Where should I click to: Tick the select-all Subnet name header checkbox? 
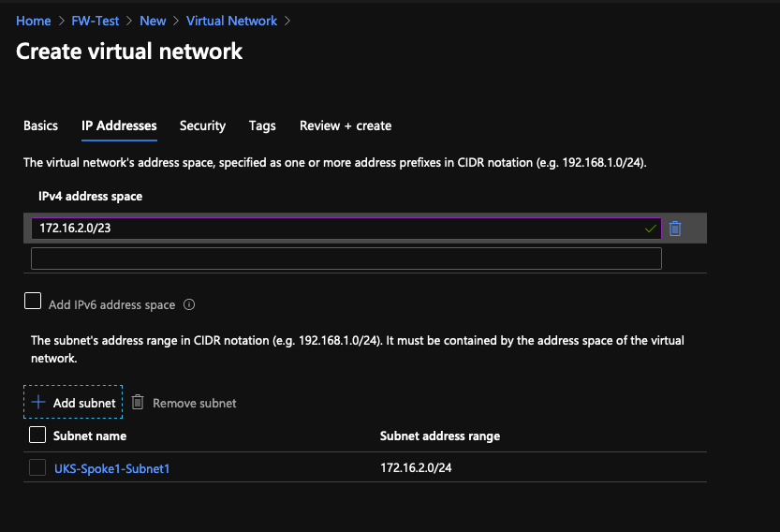(37, 435)
